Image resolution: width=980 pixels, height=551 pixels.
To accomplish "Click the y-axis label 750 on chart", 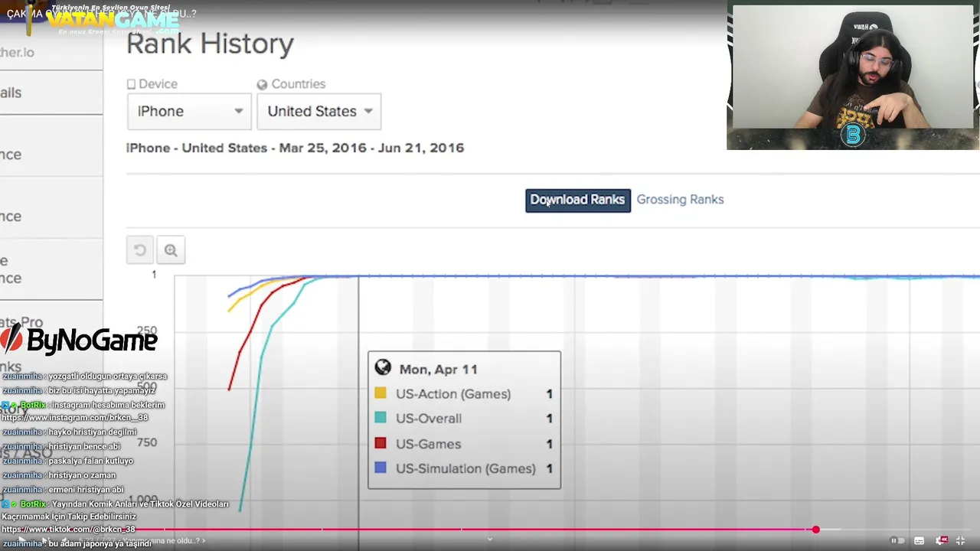I will (146, 442).
